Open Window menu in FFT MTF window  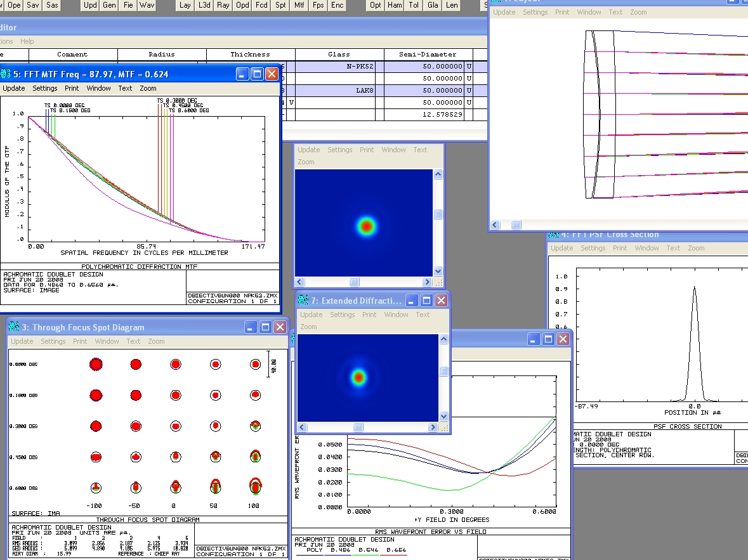pos(98,88)
